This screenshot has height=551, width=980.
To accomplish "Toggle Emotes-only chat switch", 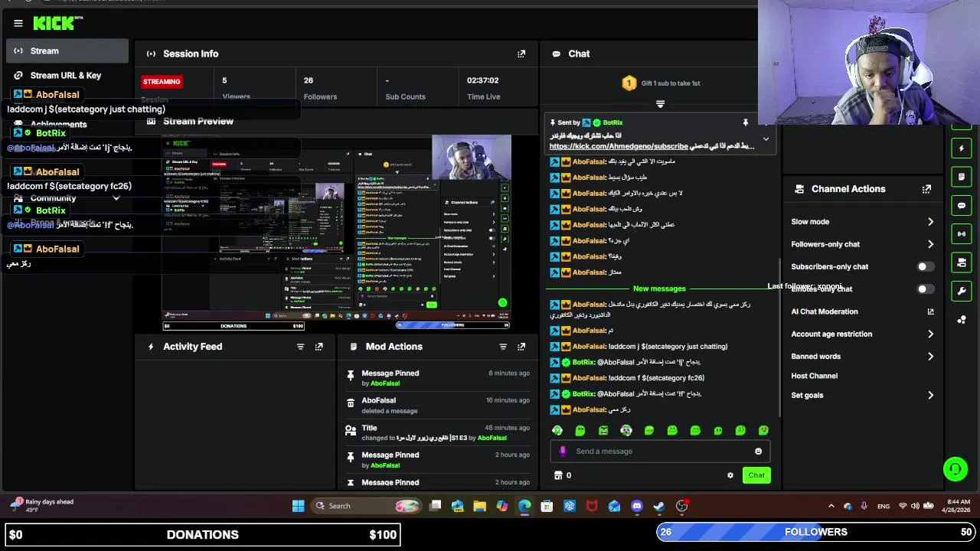I will tap(925, 289).
